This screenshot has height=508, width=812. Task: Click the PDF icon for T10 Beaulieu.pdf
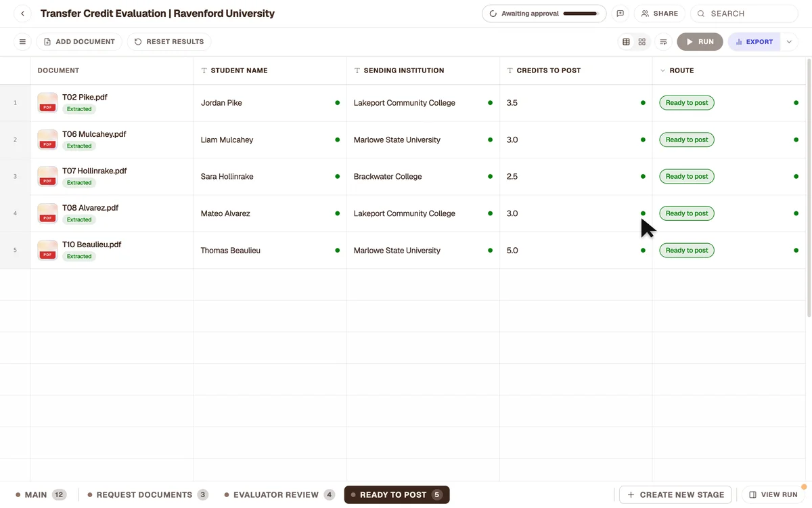click(x=47, y=250)
